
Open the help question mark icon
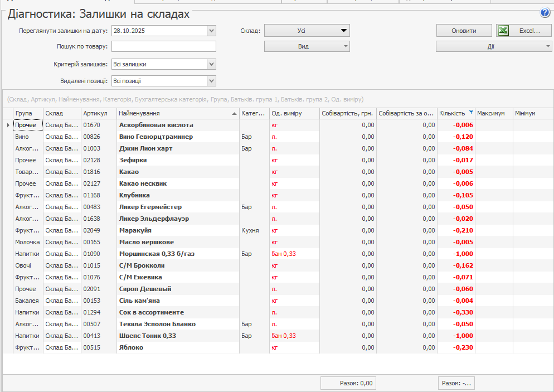pos(545,13)
